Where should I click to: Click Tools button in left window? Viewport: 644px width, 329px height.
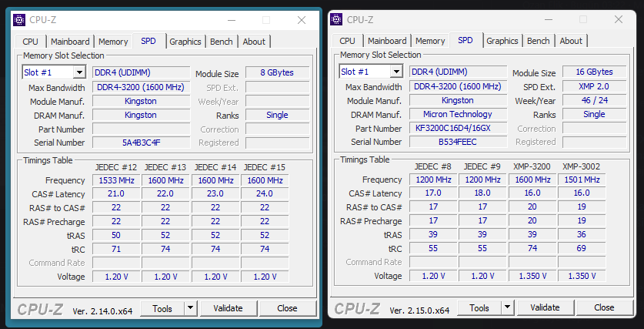(x=162, y=308)
